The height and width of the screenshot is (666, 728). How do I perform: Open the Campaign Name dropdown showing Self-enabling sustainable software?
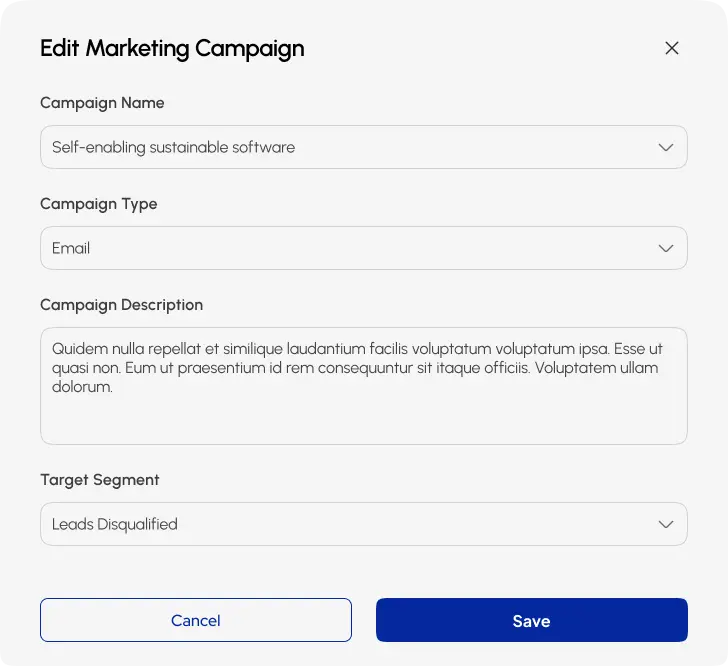point(364,147)
